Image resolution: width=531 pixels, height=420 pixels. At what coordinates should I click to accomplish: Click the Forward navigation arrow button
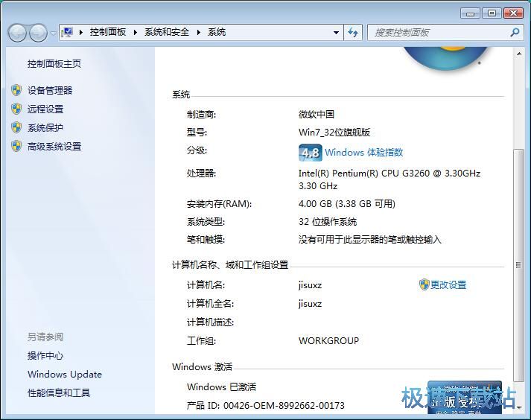click(x=38, y=33)
